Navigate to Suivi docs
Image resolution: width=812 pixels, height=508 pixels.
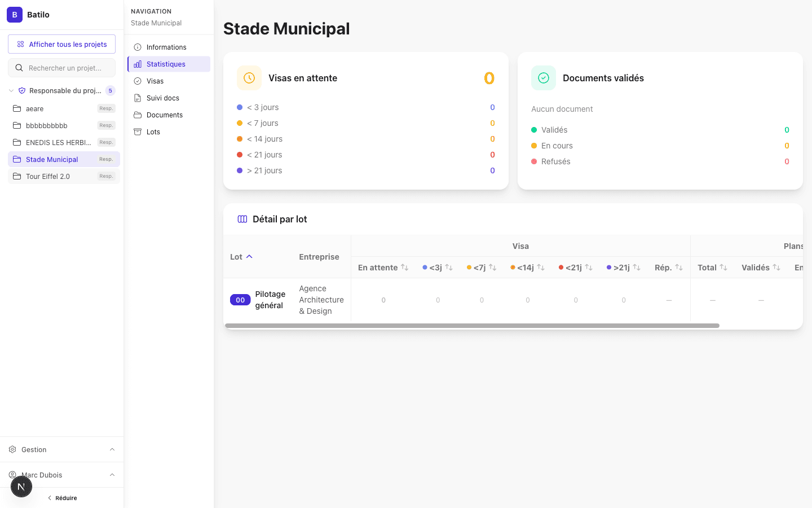pos(162,98)
